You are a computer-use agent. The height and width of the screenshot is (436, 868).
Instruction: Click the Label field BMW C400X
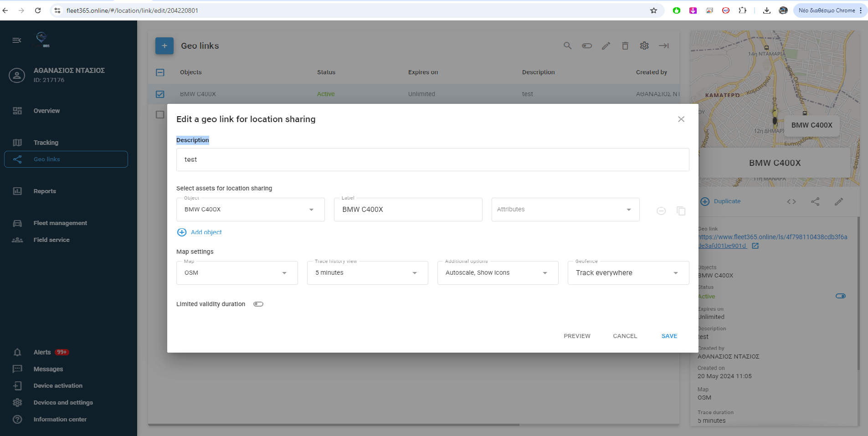(x=408, y=210)
